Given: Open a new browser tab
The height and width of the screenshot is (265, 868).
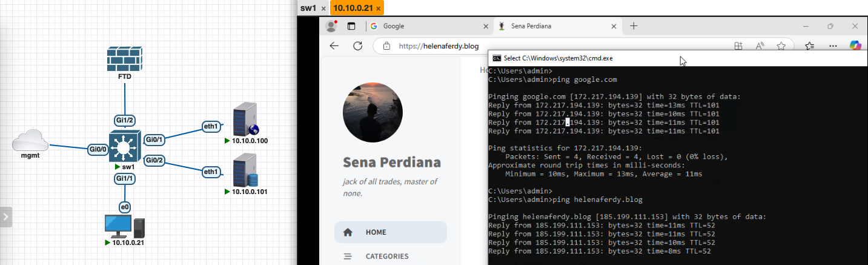Looking at the screenshot, I should pyautogui.click(x=634, y=26).
